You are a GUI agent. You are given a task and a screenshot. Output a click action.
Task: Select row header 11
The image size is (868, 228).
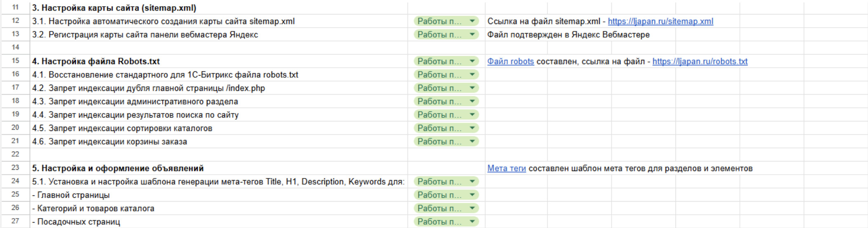click(15, 7)
